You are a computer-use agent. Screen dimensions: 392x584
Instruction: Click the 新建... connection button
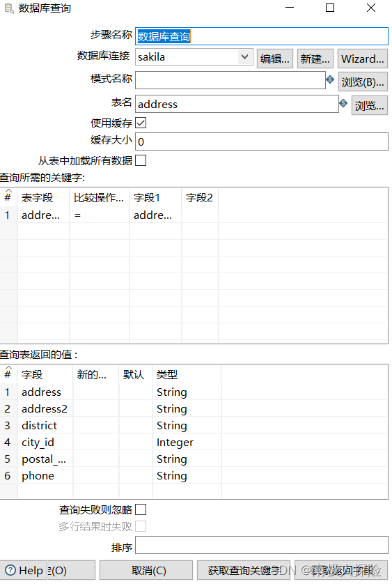click(315, 59)
